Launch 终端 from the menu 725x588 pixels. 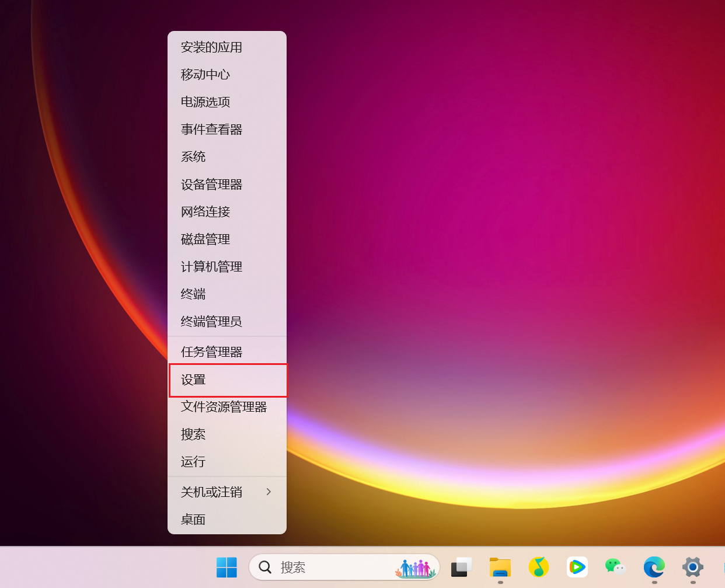(227, 294)
